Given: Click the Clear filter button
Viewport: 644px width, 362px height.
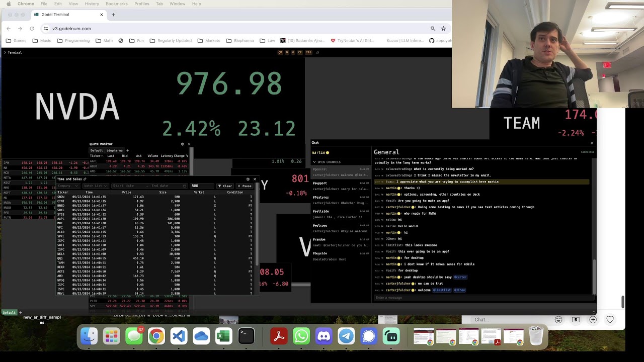Looking at the screenshot, I should (225, 186).
